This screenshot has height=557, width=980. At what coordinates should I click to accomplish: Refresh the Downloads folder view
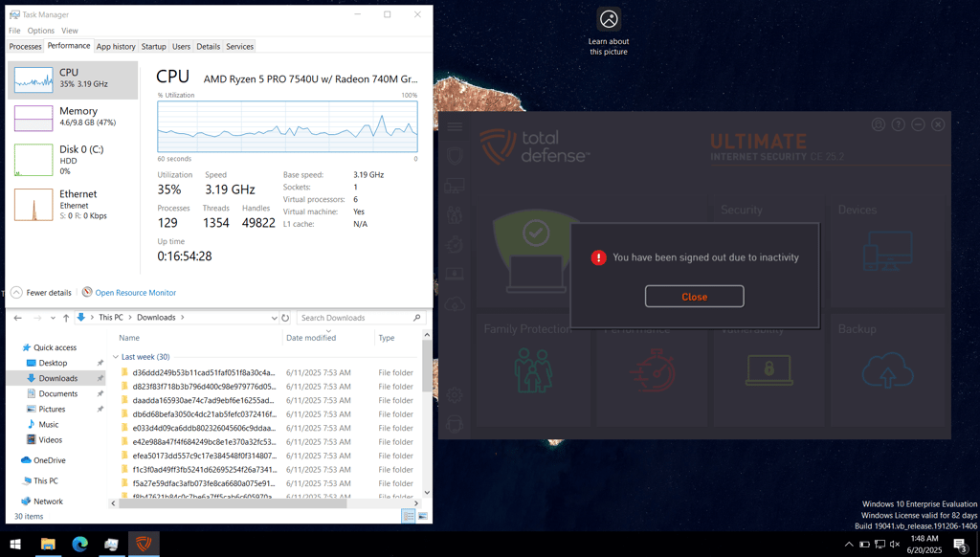(285, 318)
